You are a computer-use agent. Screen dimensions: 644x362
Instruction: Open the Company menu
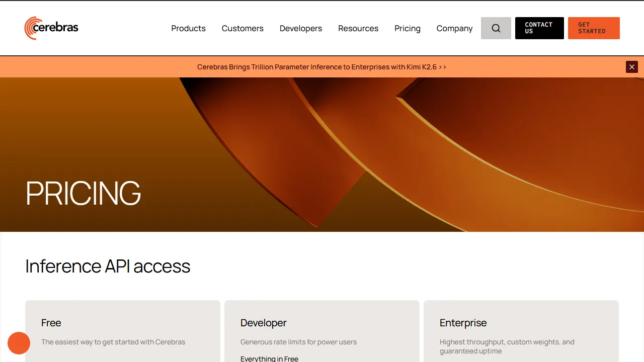pos(454,28)
